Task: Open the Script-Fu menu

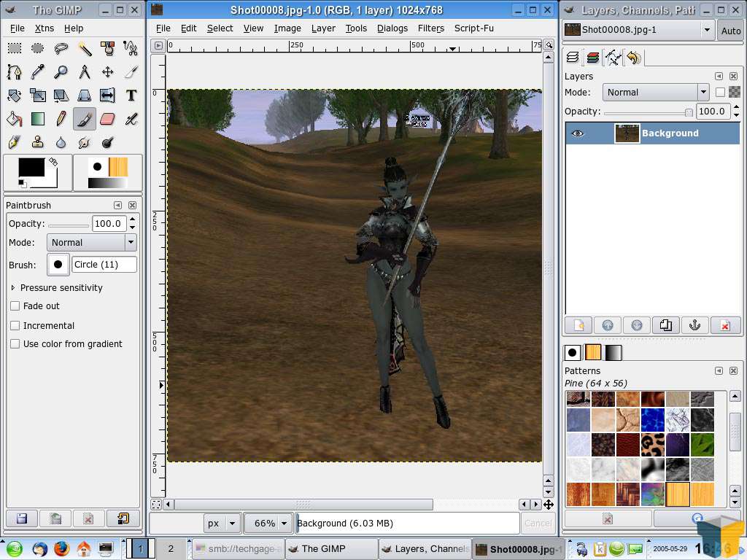Action: pos(473,28)
